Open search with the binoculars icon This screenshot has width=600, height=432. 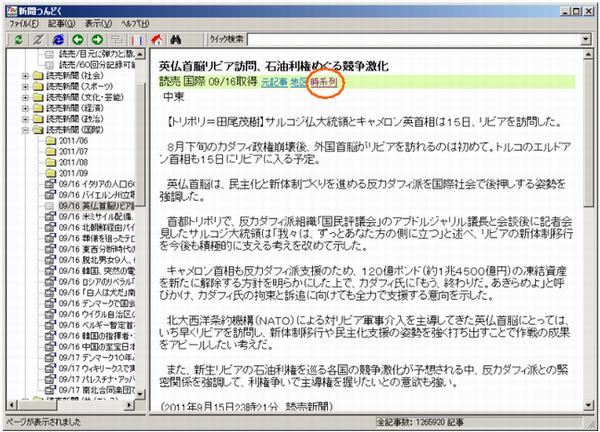tap(177, 38)
